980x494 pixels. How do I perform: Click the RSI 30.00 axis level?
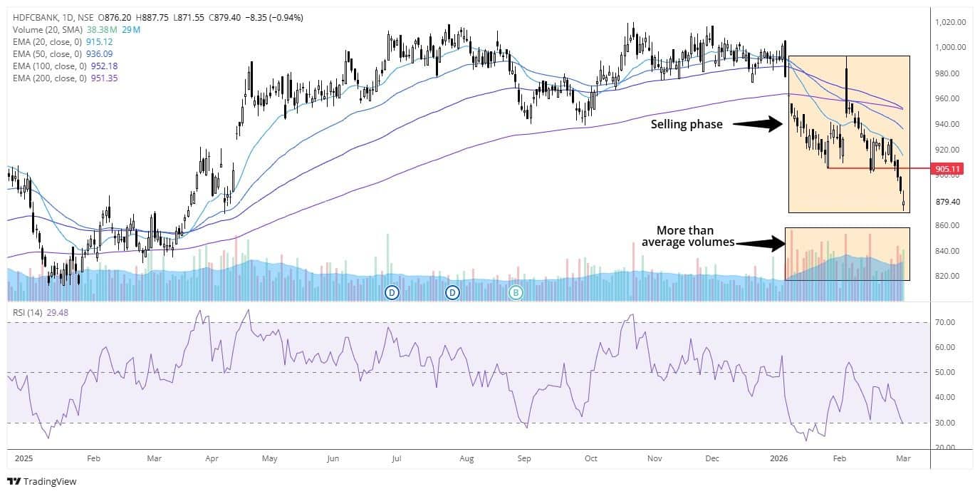click(x=945, y=423)
